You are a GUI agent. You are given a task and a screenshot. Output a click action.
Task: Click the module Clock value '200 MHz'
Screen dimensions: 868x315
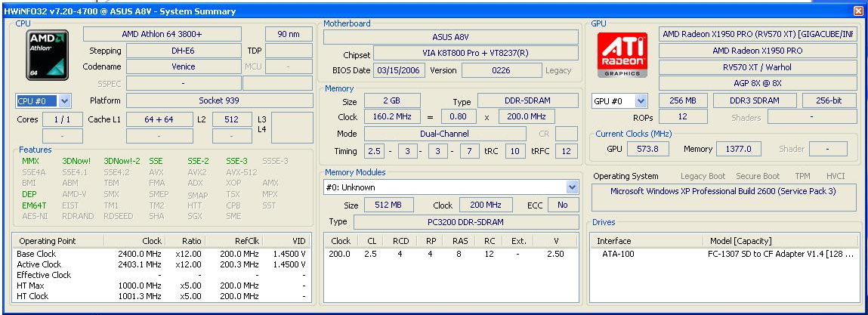coord(486,205)
